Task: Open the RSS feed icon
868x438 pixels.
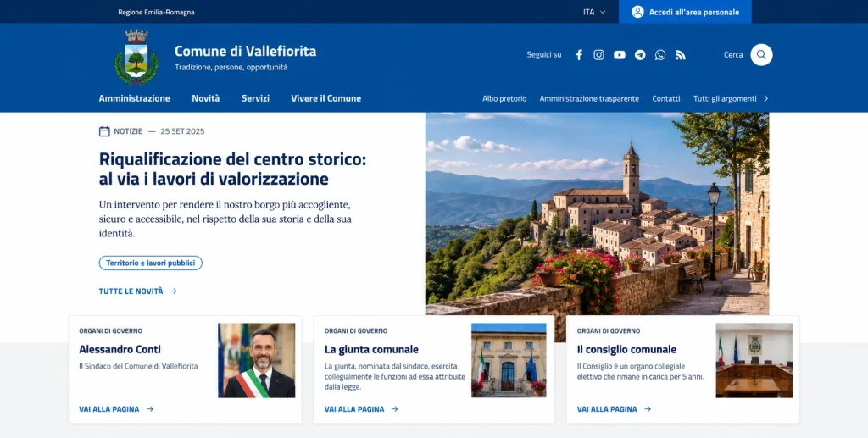Action: tap(681, 55)
